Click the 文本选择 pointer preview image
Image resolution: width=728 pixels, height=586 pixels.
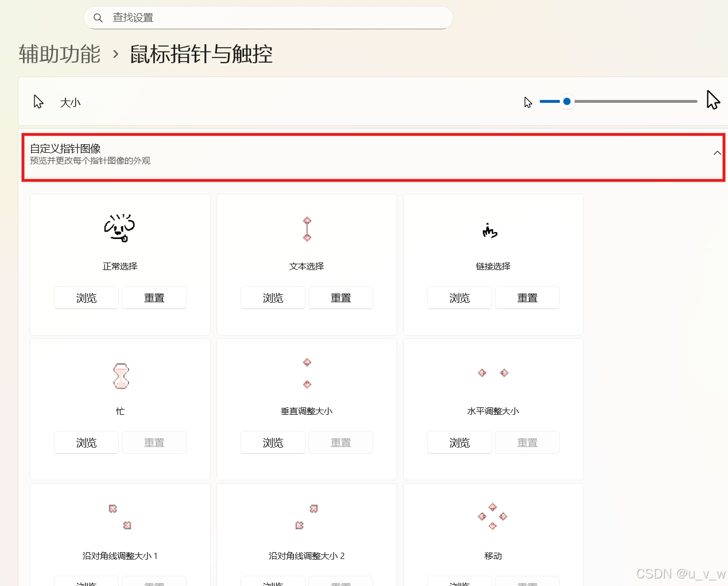(x=307, y=229)
